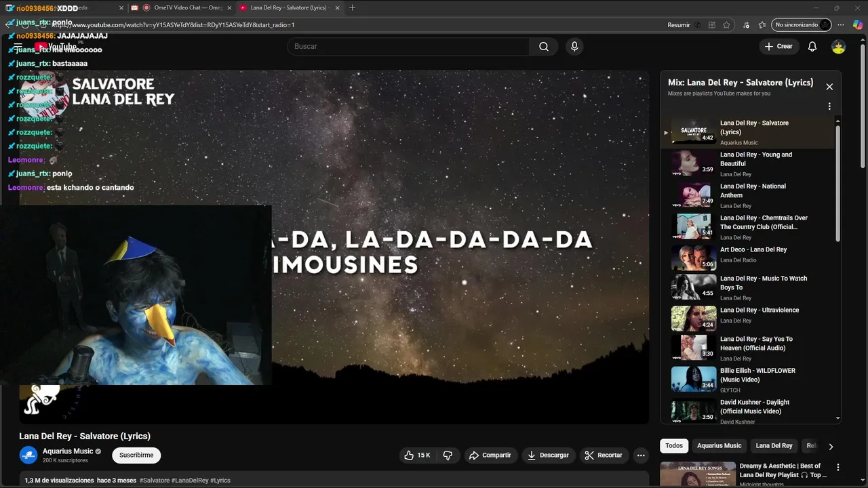Open the split screen icon in address bar

711,24
